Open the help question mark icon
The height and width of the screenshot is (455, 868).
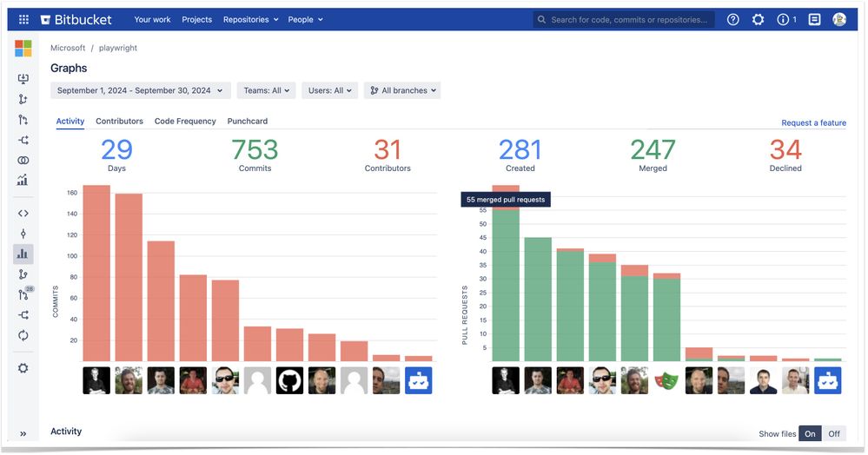click(734, 19)
